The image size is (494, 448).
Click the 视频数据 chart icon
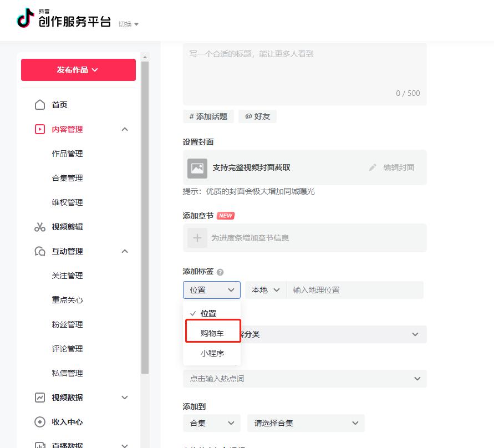pyautogui.click(x=39, y=398)
